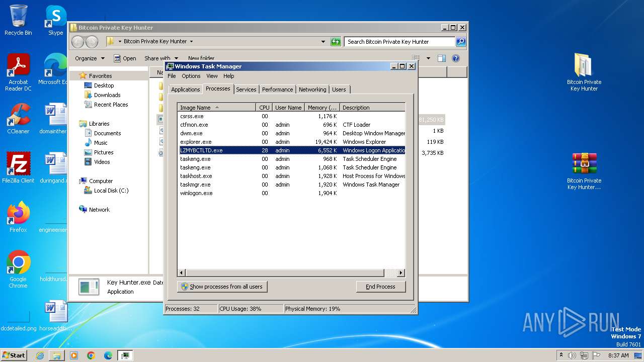
Task: Click the Media Player taskbar icon
Action: 74,355
